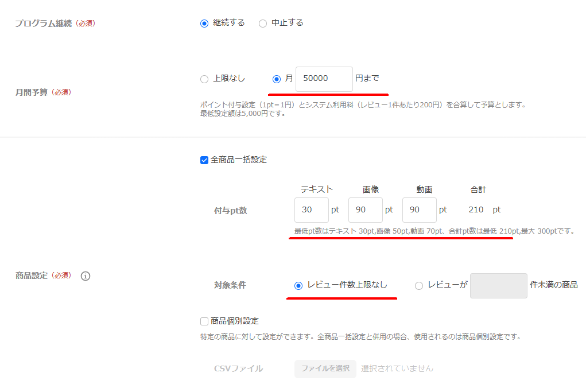Screen dimensions: 586x392
Task: Select レビュー件数上限なし radio option
Action: coord(298,286)
